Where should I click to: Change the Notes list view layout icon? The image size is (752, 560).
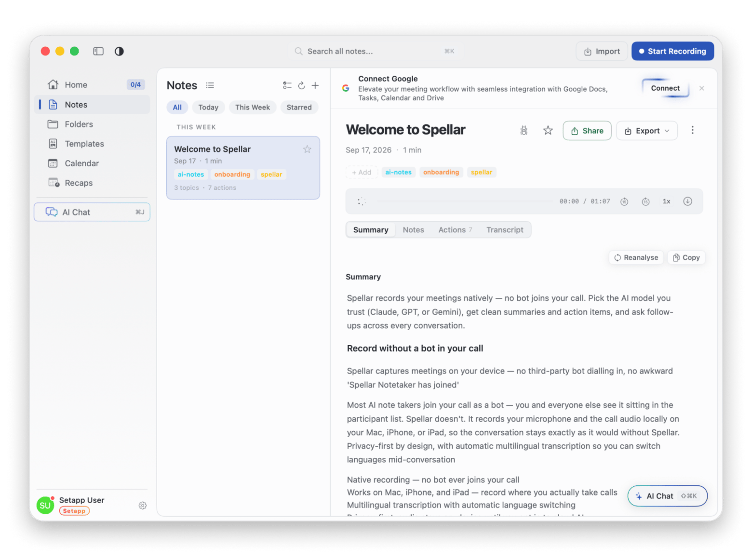pos(210,85)
